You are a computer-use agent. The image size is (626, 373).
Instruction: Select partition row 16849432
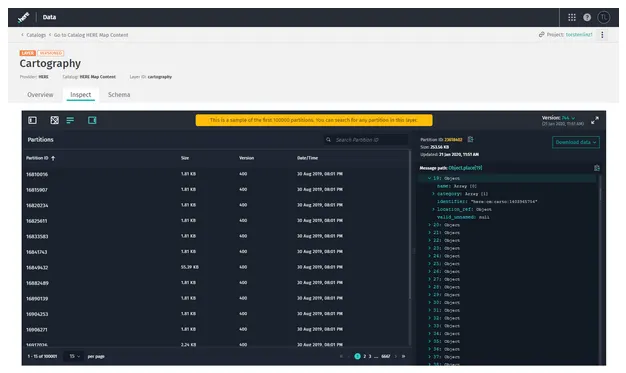(216, 268)
